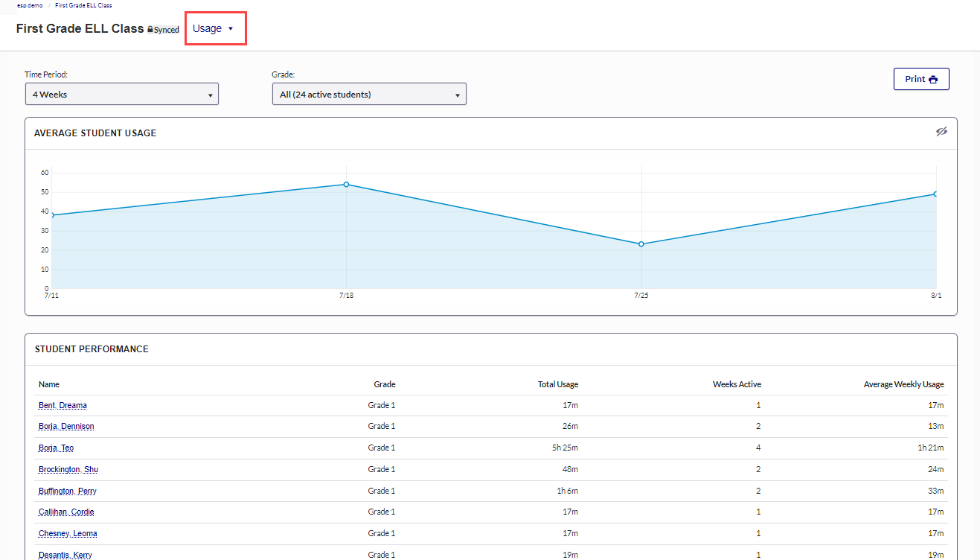Sort by Weeks Active column

(x=737, y=384)
